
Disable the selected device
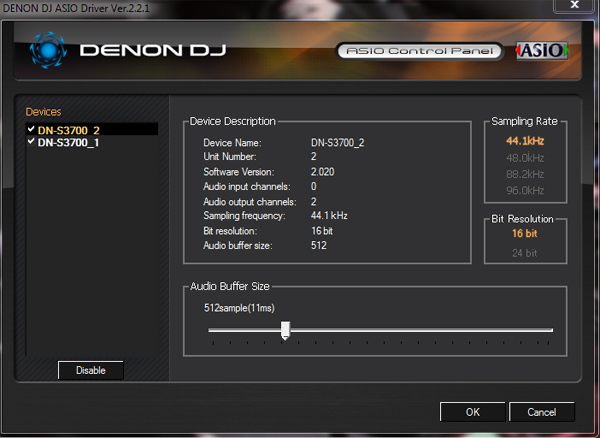coord(91,370)
